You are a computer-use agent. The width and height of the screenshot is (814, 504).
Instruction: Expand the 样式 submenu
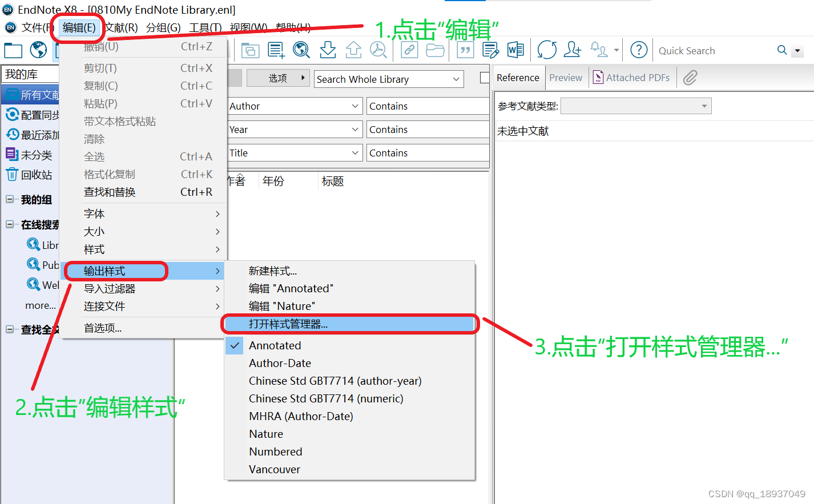(144, 250)
